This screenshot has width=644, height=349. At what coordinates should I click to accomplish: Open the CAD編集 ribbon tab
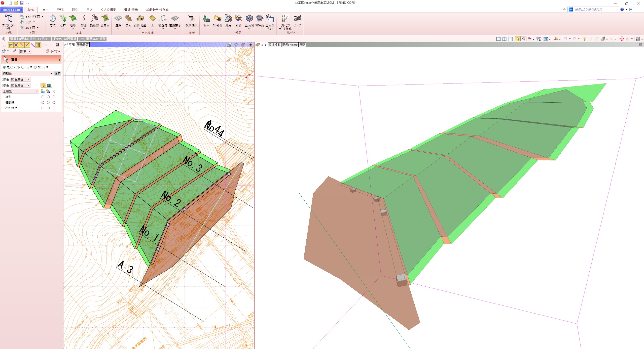tap(109, 10)
